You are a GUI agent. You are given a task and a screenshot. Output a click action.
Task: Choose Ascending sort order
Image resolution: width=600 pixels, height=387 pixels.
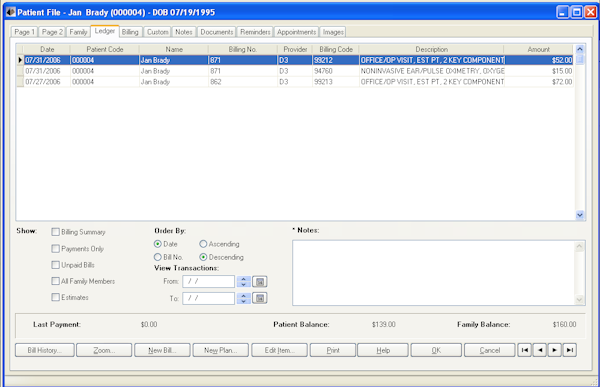[203, 244]
